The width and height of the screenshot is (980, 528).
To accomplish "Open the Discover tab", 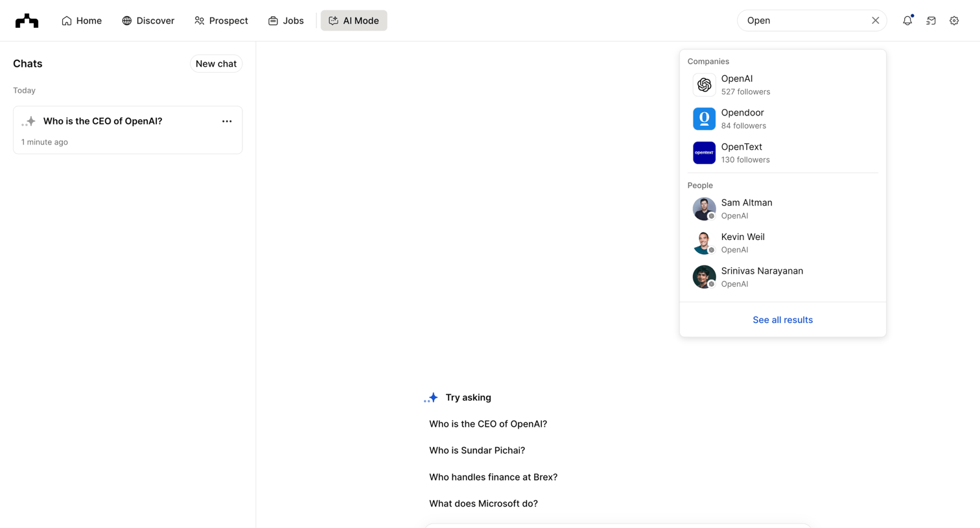I will [x=148, y=21].
